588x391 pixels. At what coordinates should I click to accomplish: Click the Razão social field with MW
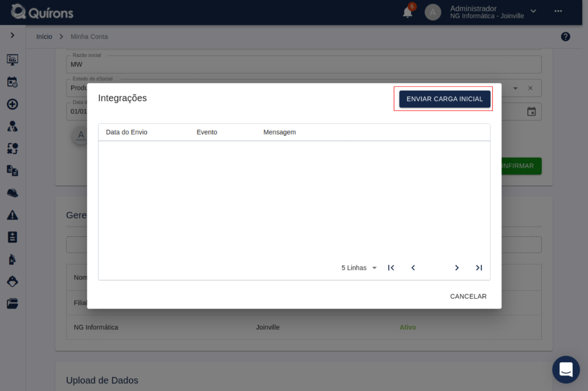(x=304, y=64)
